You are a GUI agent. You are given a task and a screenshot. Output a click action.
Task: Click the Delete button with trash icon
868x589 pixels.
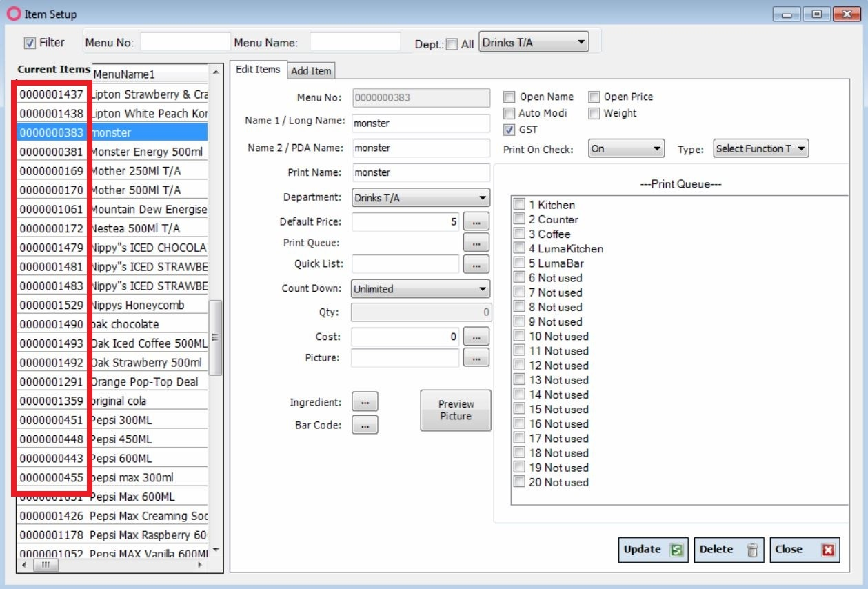[729, 550]
